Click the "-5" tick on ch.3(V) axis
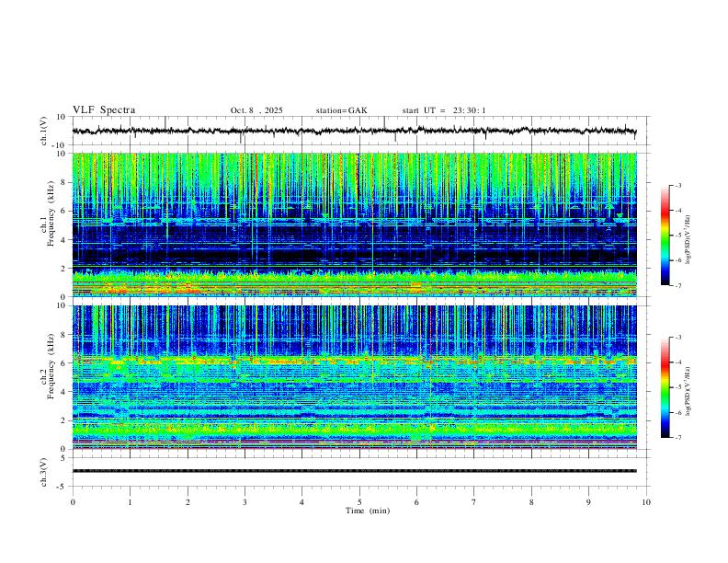Image resolution: width=728 pixels, height=563 pixels. [x=63, y=487]
